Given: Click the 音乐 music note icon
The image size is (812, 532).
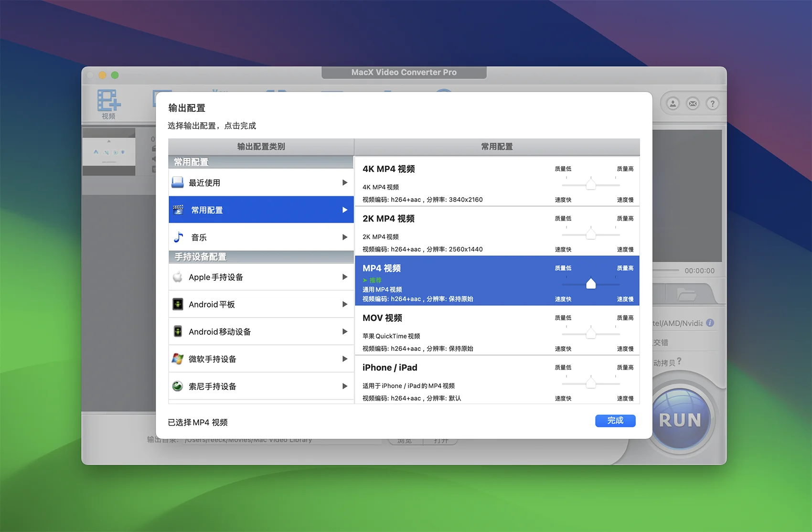Looking at the screenshot, I should (179, 237).
